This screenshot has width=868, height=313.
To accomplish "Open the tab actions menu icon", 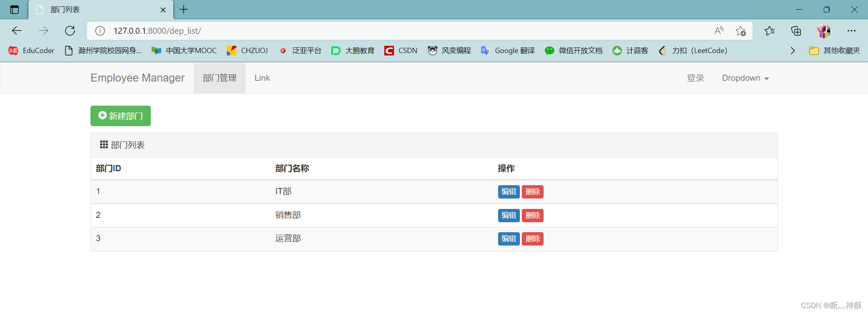I will (14, 10).
